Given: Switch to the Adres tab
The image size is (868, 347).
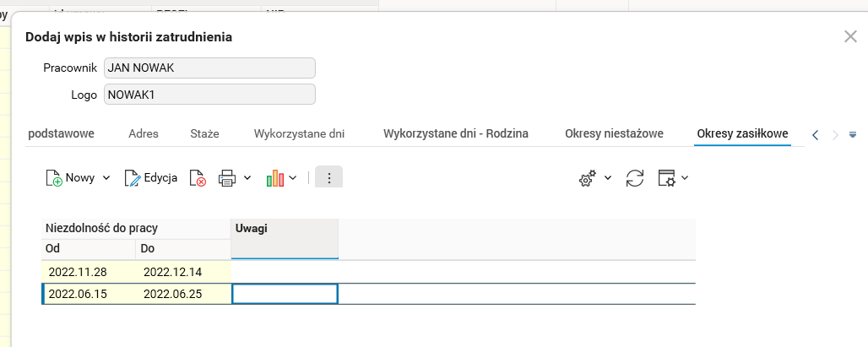Looking at the screenshot, I should pyautogui.click(x=144, y=133).
